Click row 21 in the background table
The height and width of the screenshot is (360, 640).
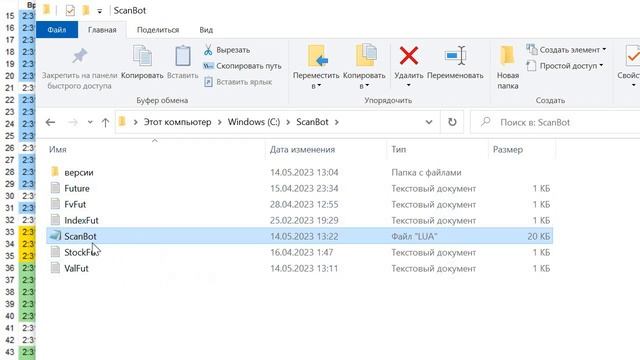coord(18,88)
